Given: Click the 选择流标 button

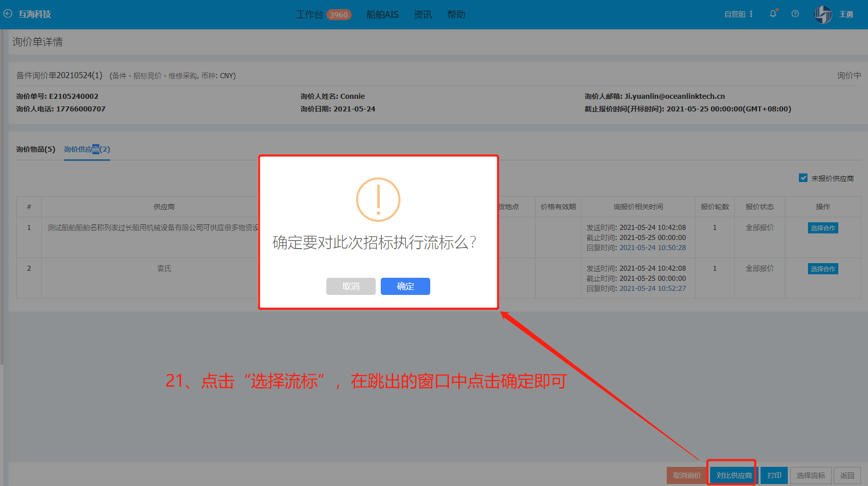Looking at the screenshot, I should click(x=811, y=475).
